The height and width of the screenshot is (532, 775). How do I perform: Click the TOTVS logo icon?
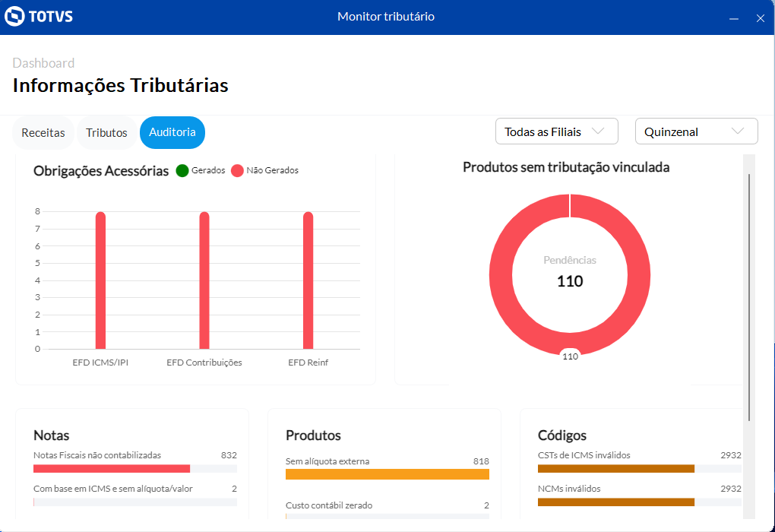click(14, 17)
